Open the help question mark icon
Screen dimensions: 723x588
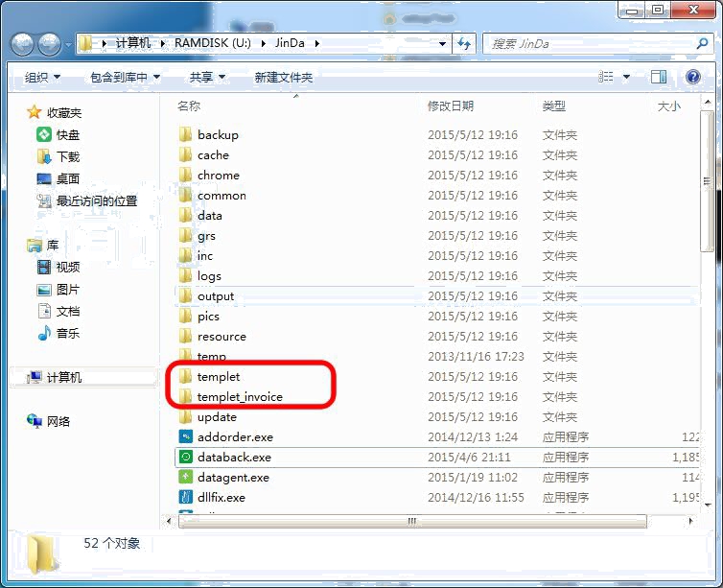click(693, 78)
